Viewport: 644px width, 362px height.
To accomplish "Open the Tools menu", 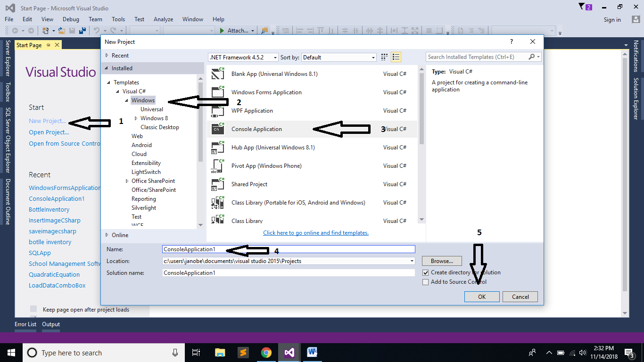I will [118, 19].
